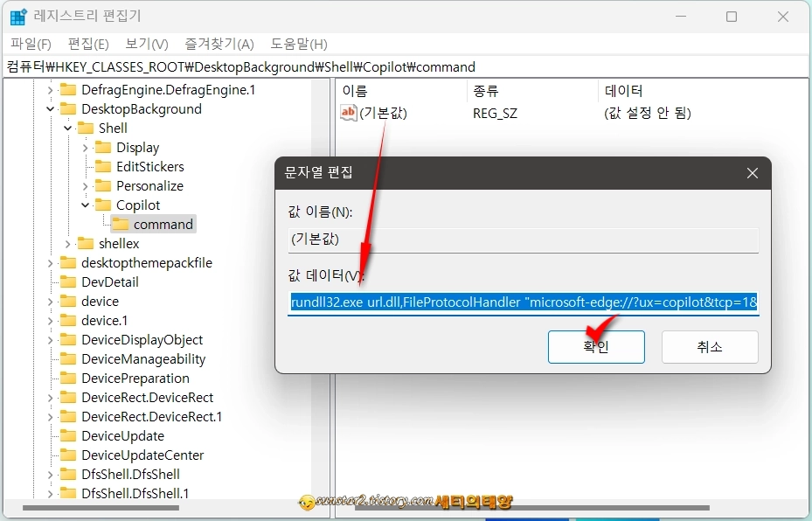The height and width of the screenshot is (521, 812).
Task: Click the Shell folder icon
Action: (x=86, y=129)
